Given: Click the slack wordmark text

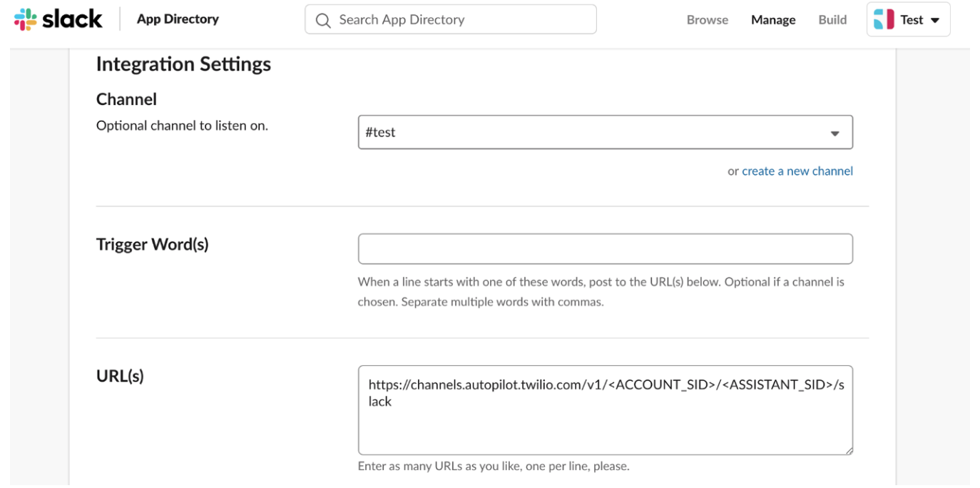Looking at the screenshot, I should [72, 19].
